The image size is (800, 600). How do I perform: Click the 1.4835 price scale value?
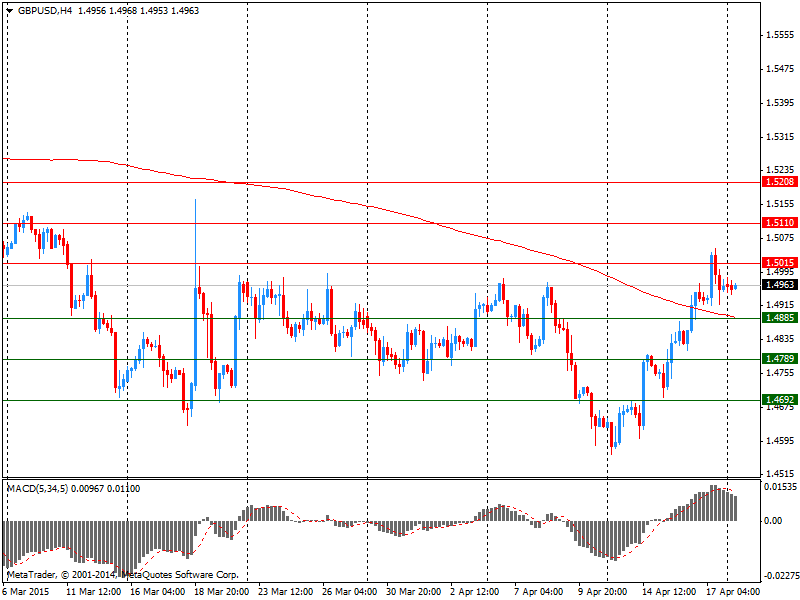(781, 339)
